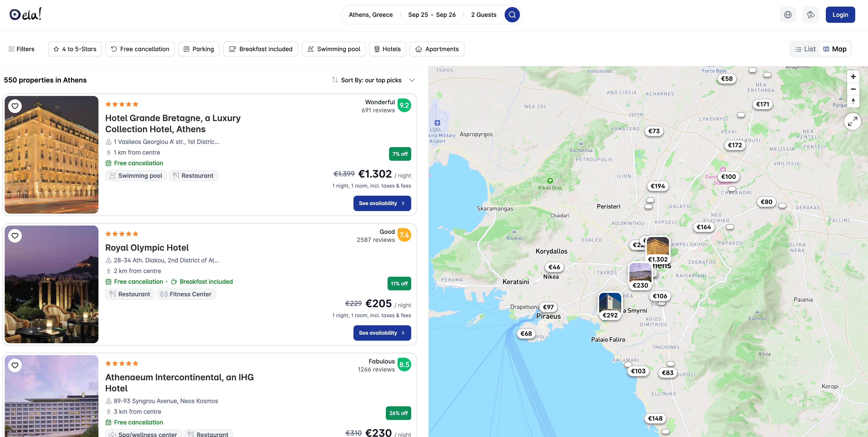Screen dimensions: 868x437
Task: Zoom in on the map
Action: tap(853, 77)
